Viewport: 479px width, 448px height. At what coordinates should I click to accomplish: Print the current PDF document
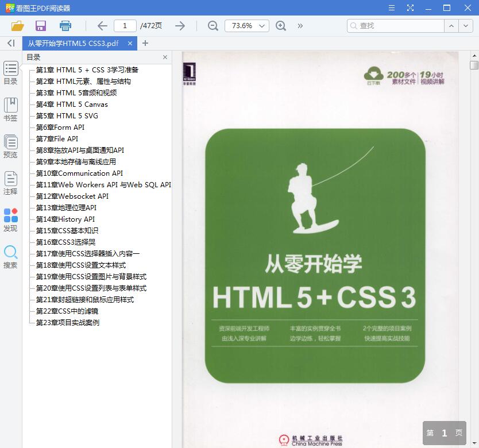click(65, 26)
